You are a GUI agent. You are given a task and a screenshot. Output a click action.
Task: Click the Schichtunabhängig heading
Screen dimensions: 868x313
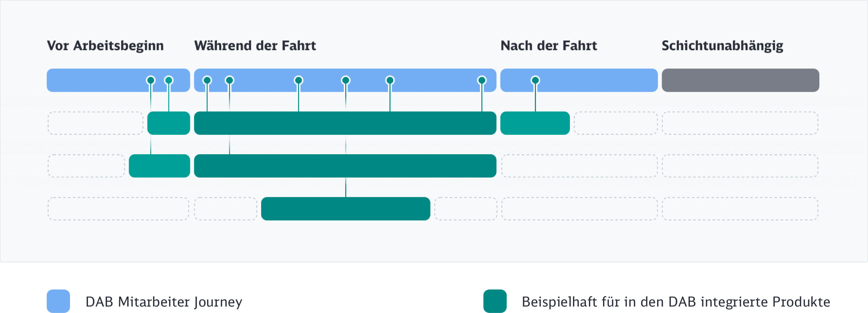click(x=722, y=46)
